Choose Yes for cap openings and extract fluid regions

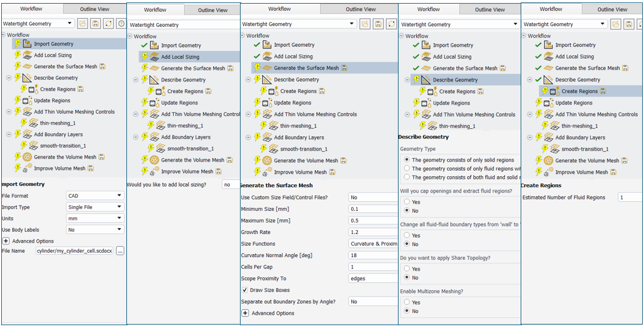click(406, 202)
